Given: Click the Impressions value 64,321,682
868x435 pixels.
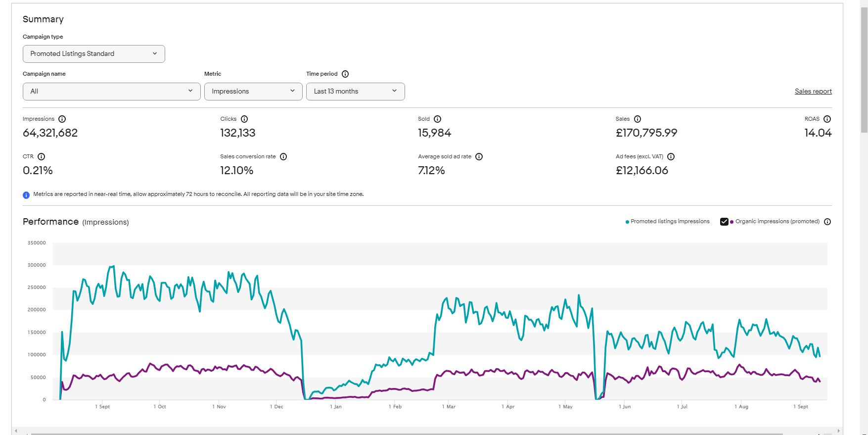Looking at the screenshot, I should (50, 133).
